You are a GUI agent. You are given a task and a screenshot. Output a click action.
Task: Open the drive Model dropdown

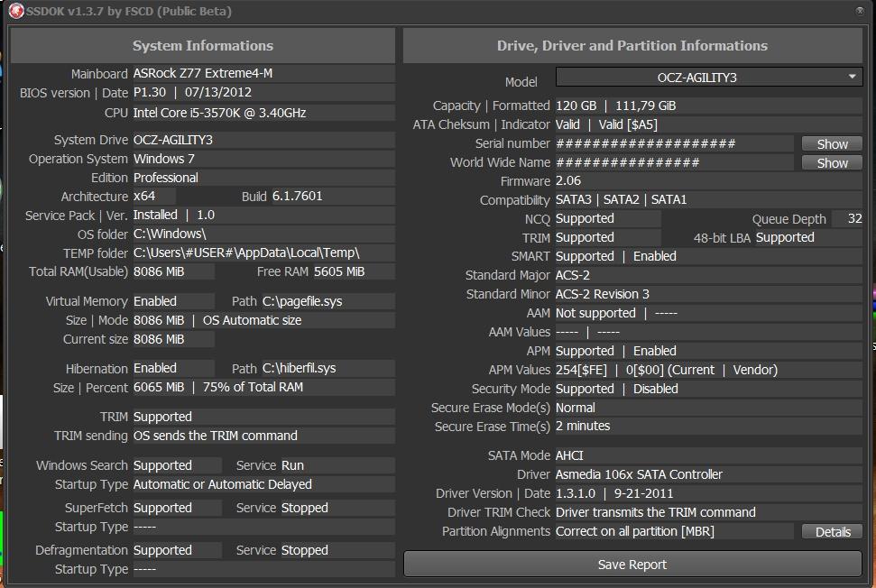(709, 78)
